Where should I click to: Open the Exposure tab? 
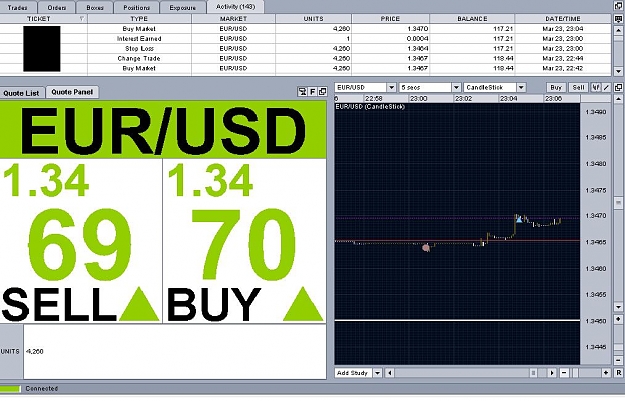click(x=183, y=7)
